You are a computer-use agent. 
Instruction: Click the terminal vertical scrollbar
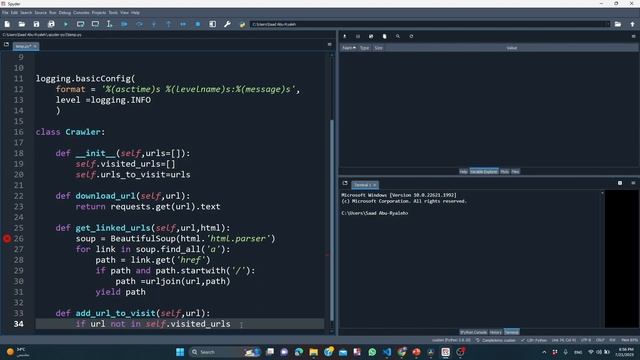[602, 259]
